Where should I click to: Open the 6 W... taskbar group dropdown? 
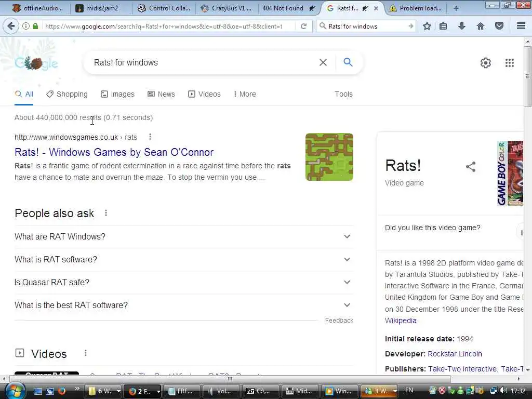(118, 391)
